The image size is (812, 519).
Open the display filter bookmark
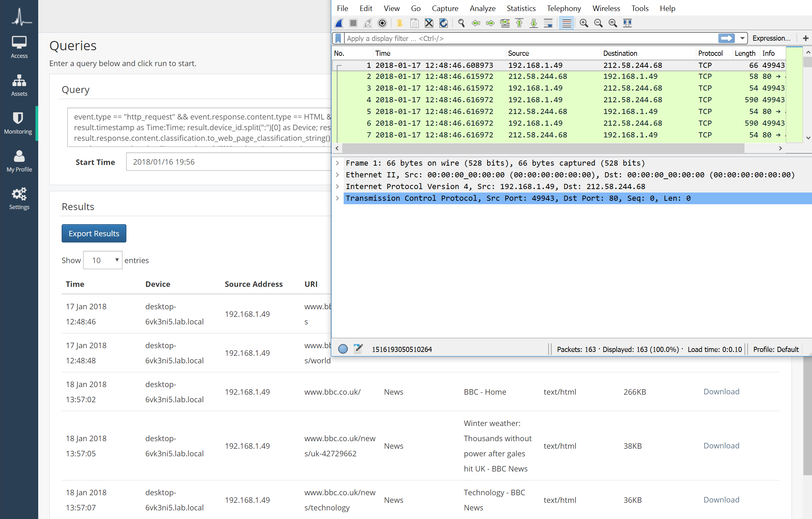point(338,38)
